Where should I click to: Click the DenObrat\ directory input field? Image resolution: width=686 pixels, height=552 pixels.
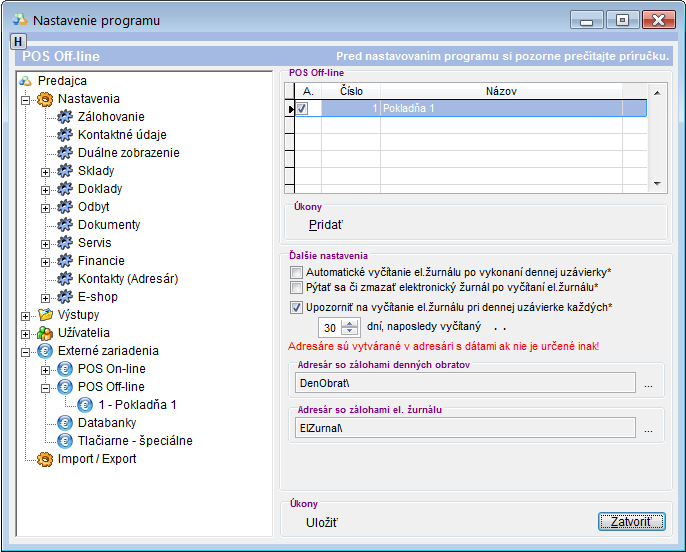point(464,382)
